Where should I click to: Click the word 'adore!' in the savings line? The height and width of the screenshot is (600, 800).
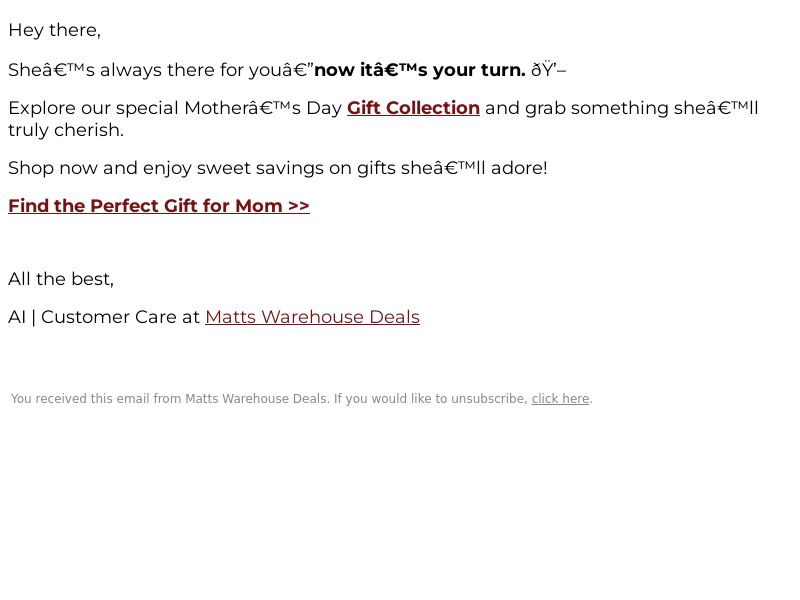[x=519, y=168]
